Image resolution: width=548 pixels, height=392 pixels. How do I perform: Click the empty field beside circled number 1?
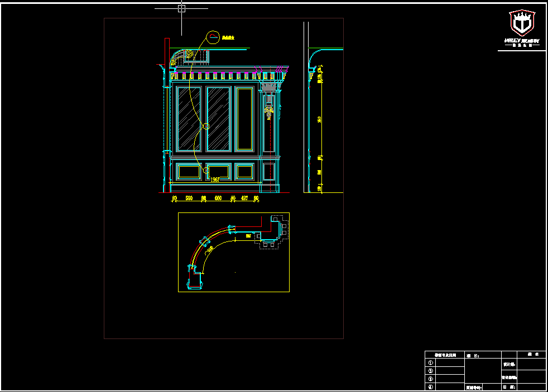pos(450,362)
